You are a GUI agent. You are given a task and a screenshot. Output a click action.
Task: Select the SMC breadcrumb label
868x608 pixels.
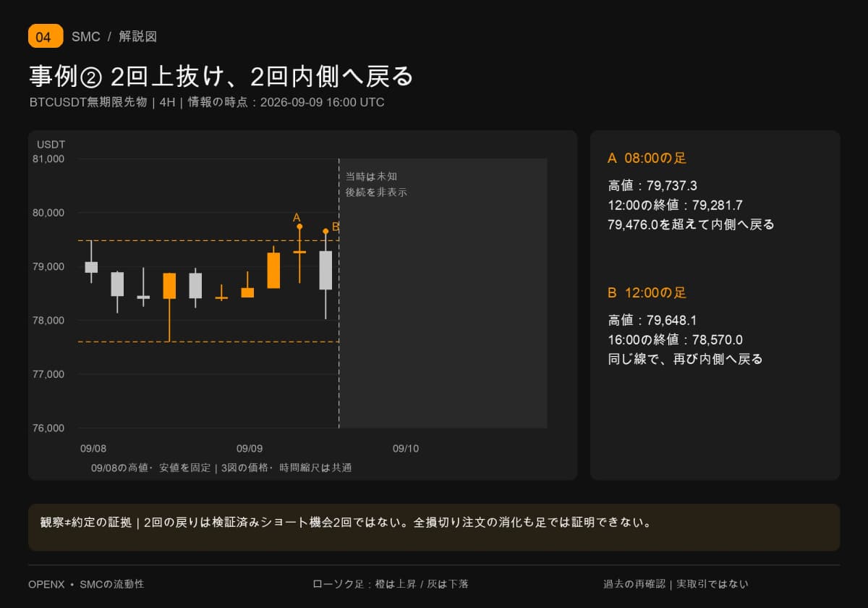click(x=86, y=37)
